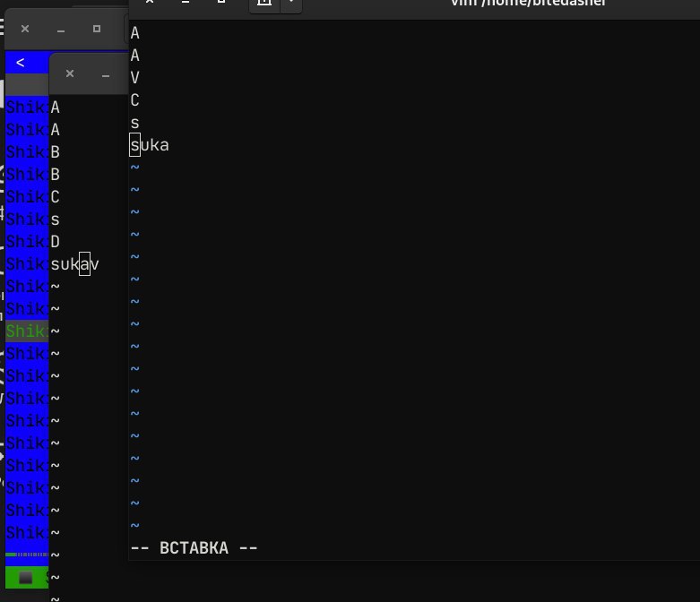The height and width of the screenshot is (602, 700).
Task: Open the dropdown next to new tab button
Action: 291,2
